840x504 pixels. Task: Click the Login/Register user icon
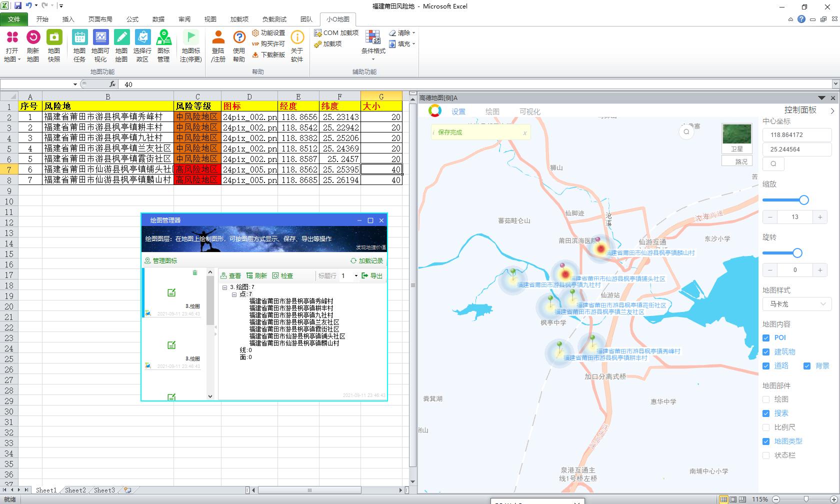[x=218, y=37]
